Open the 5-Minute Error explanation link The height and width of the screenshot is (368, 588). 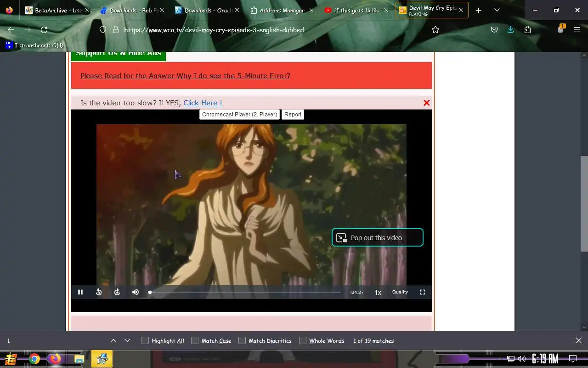(x=185, y=75)
